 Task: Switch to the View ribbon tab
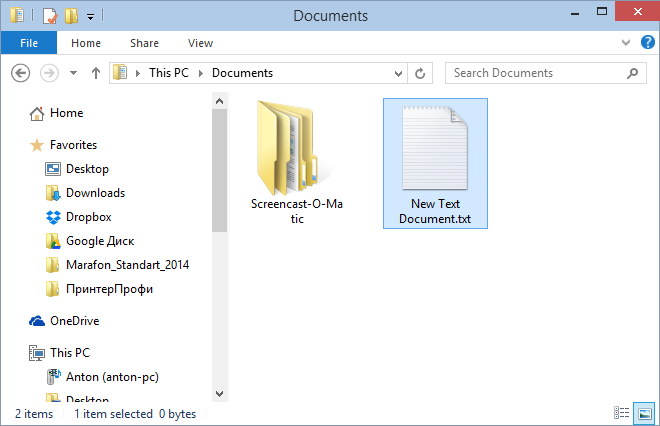pos(200,43)
